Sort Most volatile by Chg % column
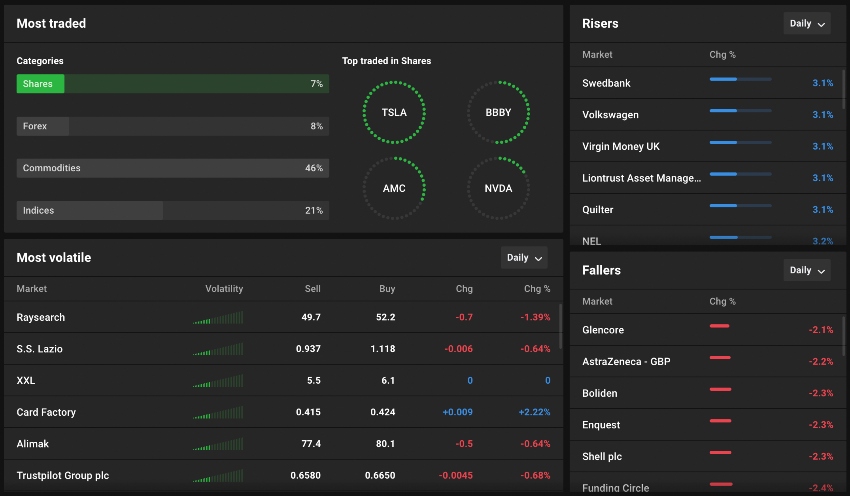The image size is (850, 496). click(537, 289)
